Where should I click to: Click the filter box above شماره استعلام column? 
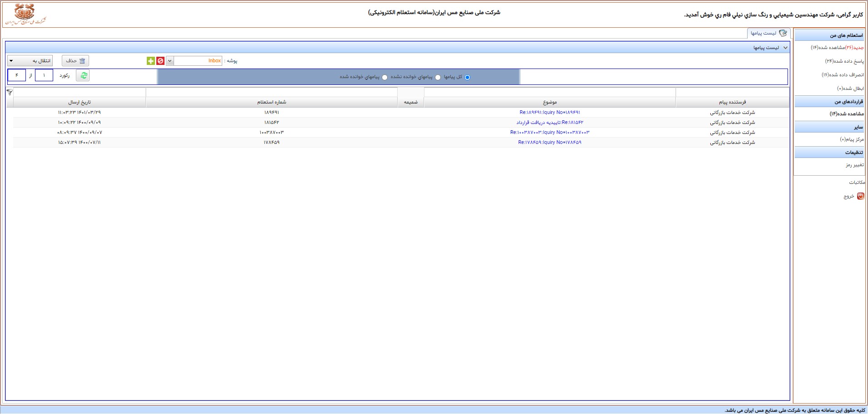click(272, 92)
